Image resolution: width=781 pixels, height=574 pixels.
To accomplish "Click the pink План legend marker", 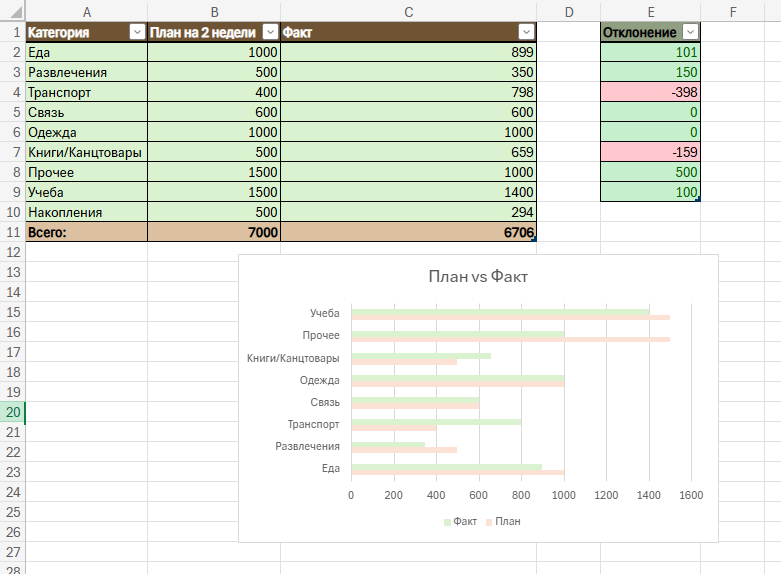I will click(x=489, y=521).
